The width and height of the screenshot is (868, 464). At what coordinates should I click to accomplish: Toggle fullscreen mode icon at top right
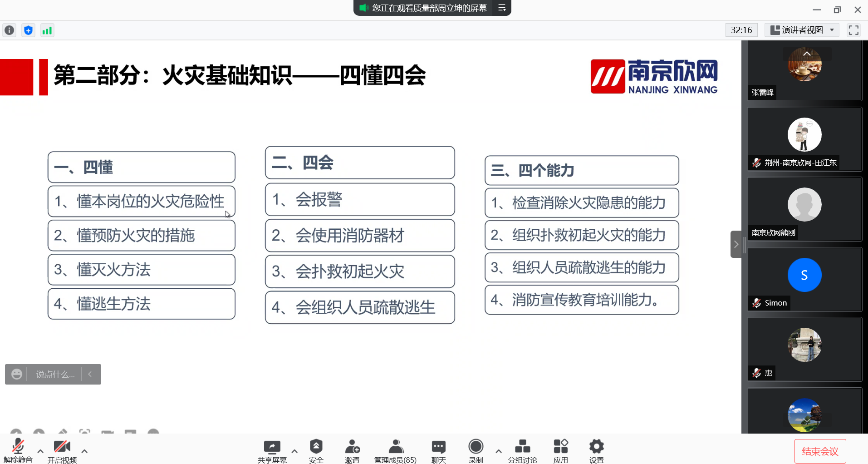click(853, 30)
